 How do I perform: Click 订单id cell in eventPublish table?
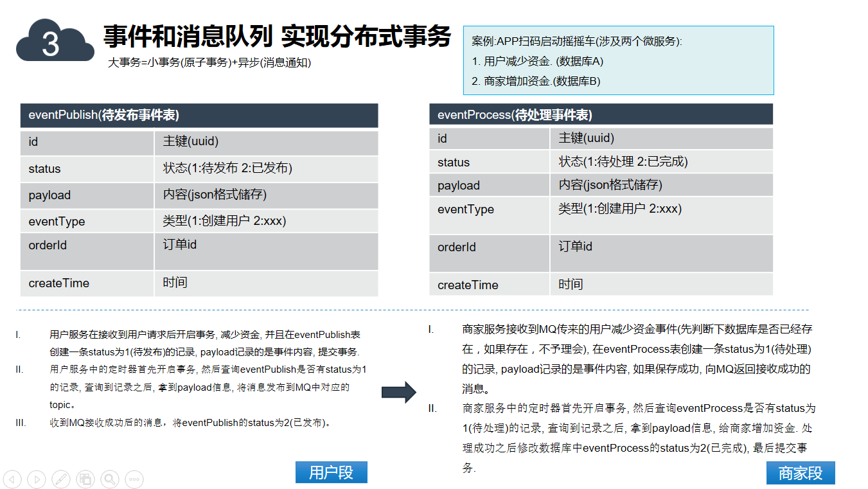pos(267,251)
